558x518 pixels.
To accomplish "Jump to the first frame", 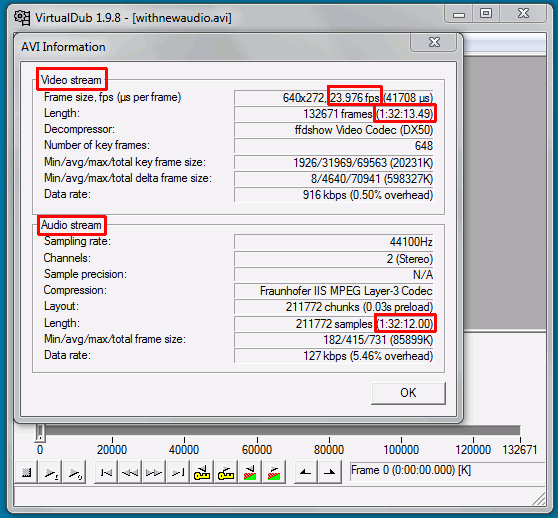I will tap(106, 472).
